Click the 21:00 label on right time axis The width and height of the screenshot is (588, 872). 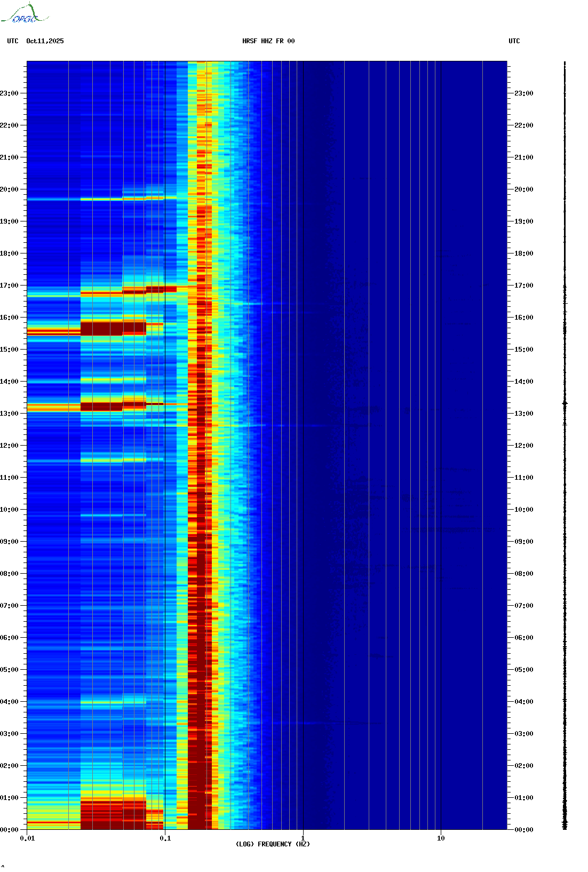(524, 157)
